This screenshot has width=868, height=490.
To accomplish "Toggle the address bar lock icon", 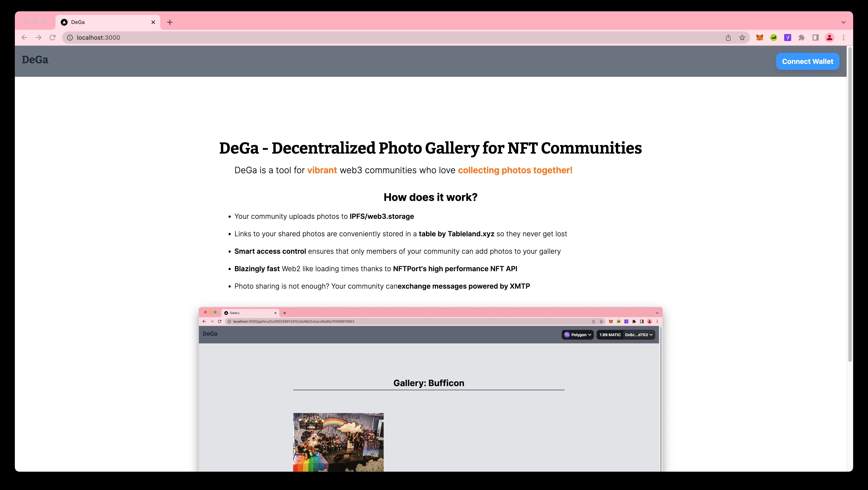I will [x=70, y=37].
